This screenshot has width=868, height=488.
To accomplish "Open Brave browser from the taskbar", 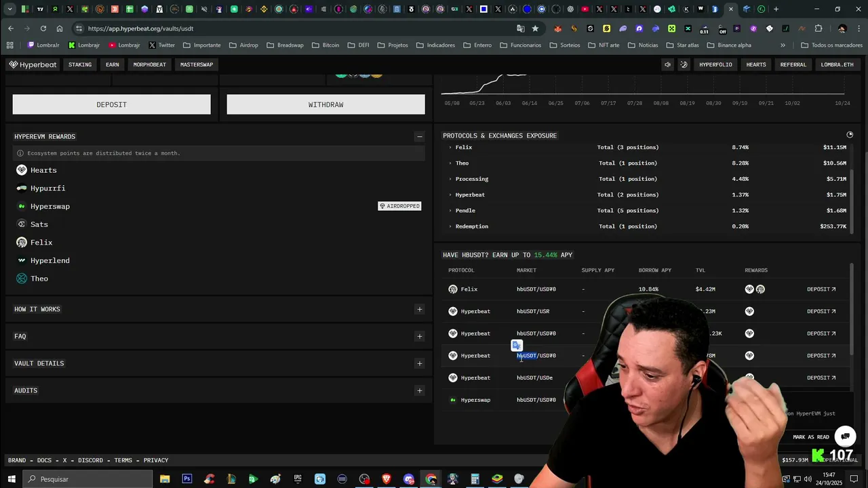I will [387, 479].
